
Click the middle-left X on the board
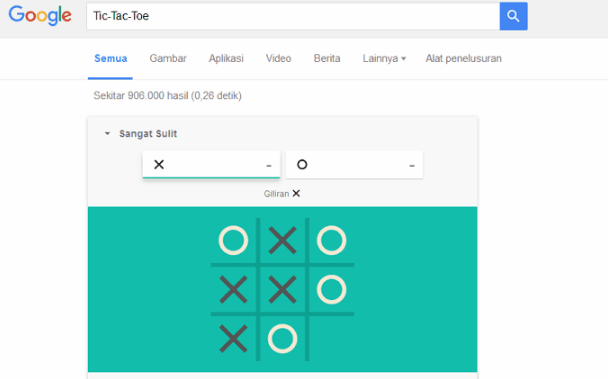click(233, 289)
